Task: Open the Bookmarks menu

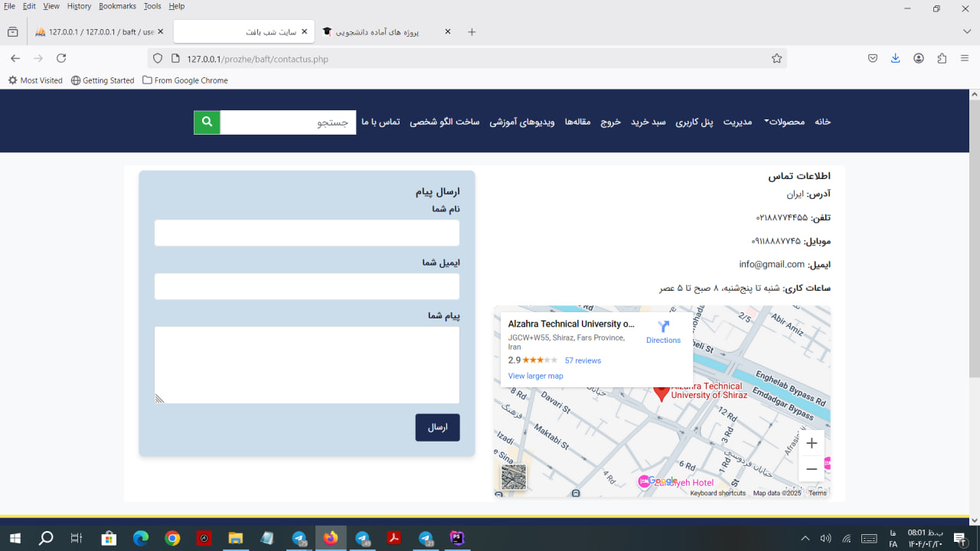Action: (x=117, y=6)
